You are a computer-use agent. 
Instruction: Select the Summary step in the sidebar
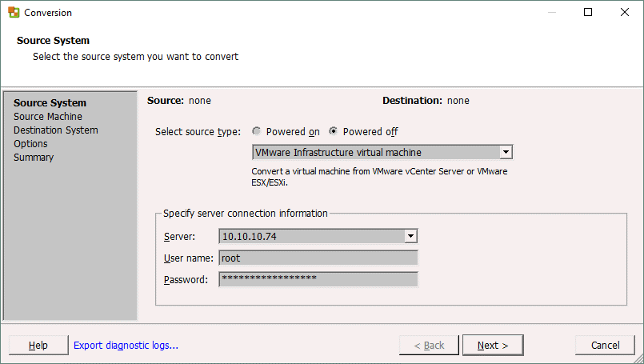34,158
